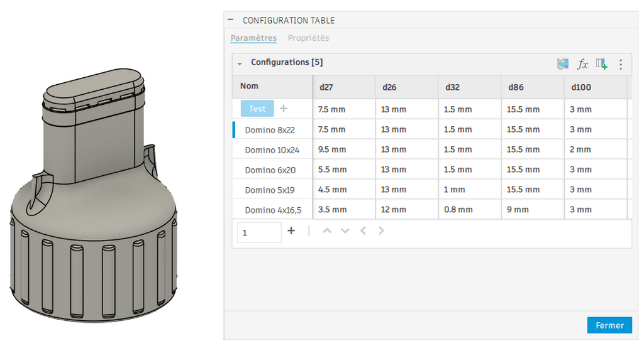The width and height of the screenshot is (644, 341).
Task: Move the column right with the right arrow
Action: point(381,230)
